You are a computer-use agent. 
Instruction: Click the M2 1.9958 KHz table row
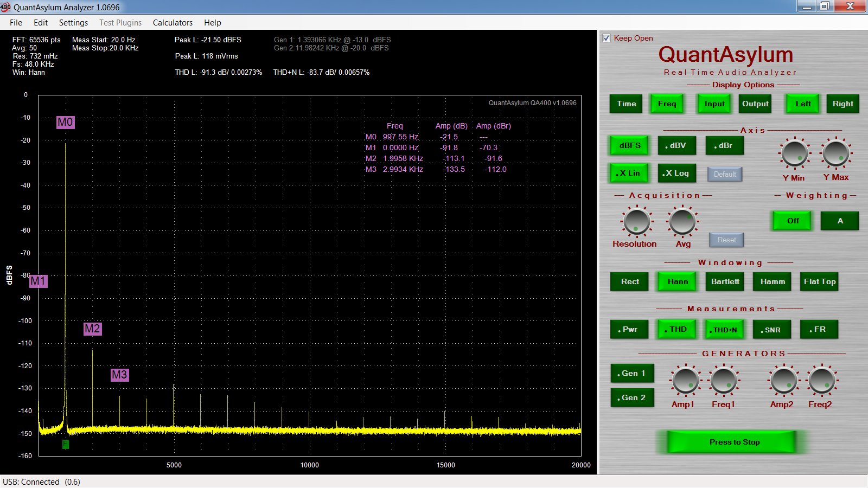pos(434,158)
